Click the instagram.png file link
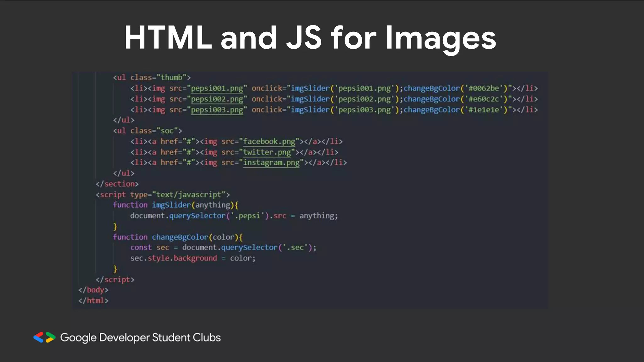Image resolution: width=644 pixels, height=362 pixels. point(271,162)
